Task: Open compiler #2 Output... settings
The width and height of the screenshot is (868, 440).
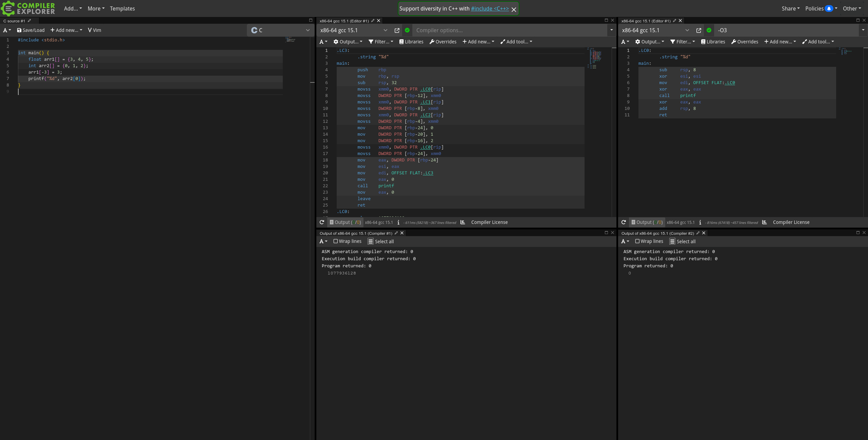Action: click(x=650, y=42)
